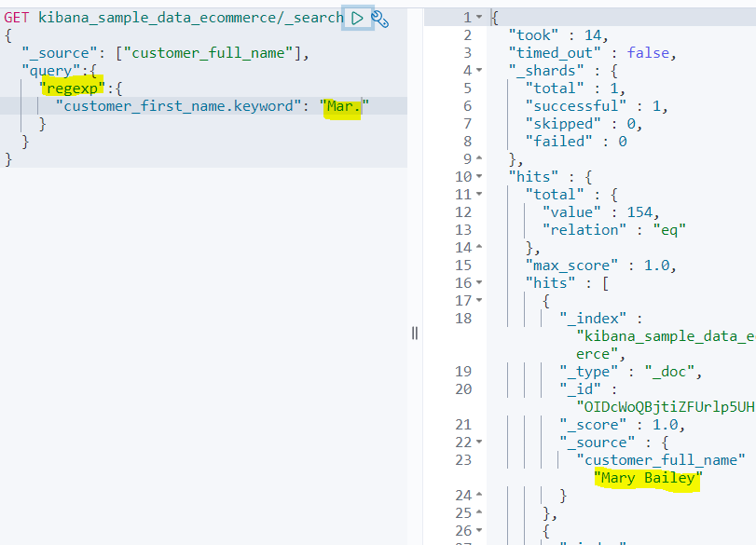
Task: Click the fold arrow on line 9
Action: [479, 158]
